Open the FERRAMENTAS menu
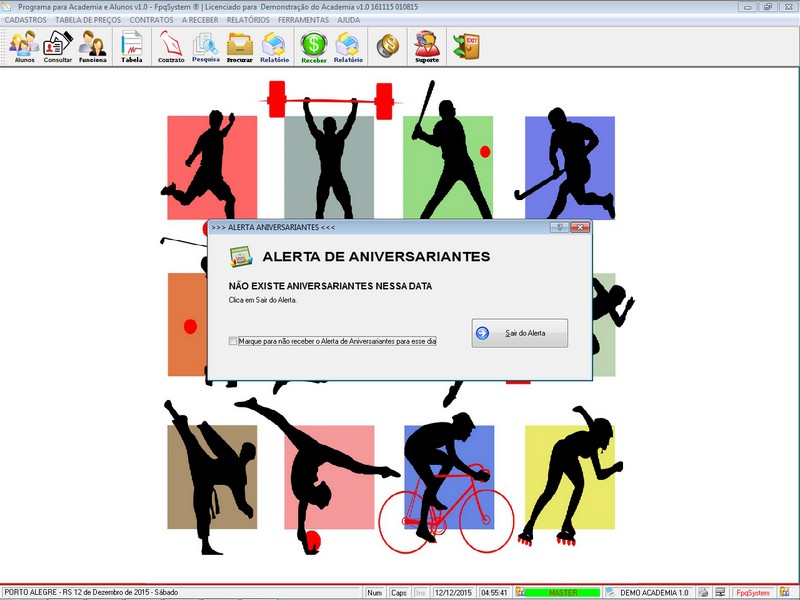The width and height of the screenshot is (800, 600). [x=304, y=20]
